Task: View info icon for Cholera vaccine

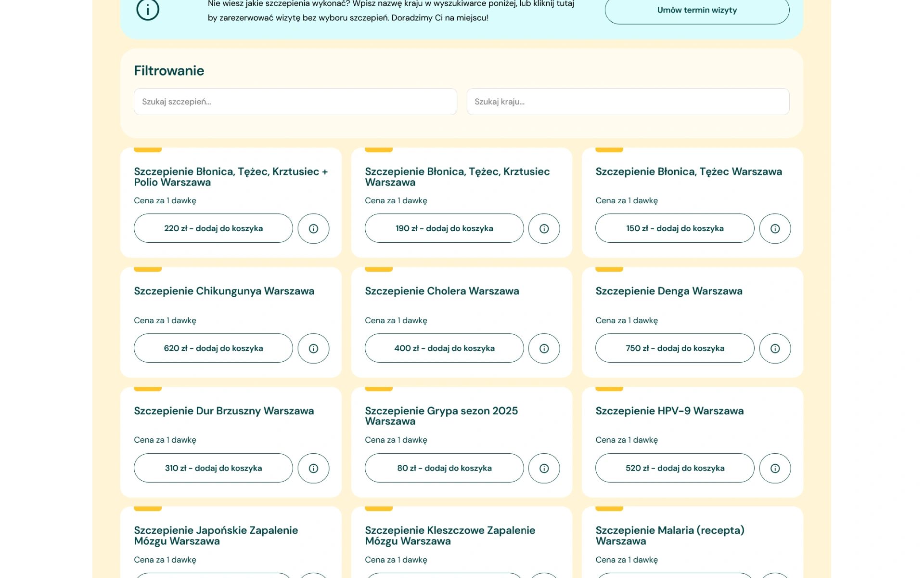Action: (544, 348)
